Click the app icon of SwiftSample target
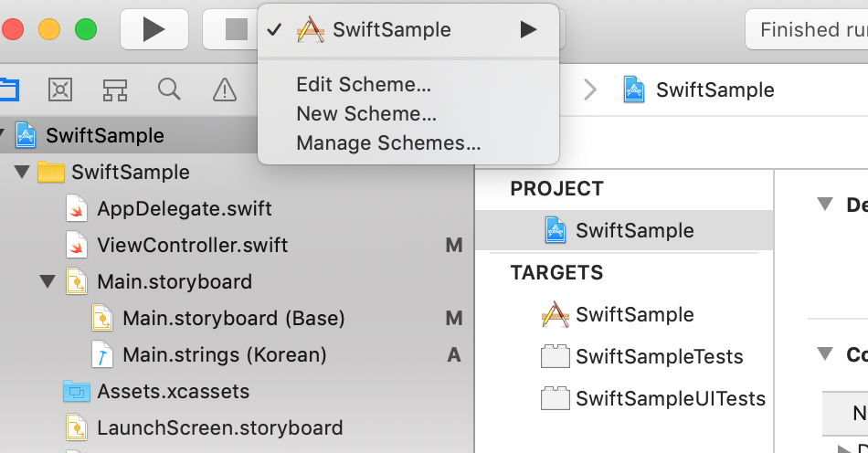Screen dimensions: 868x453 (x=556, y=314)
